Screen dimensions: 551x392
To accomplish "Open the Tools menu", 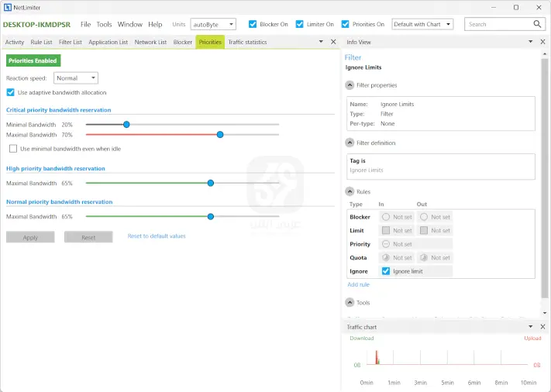I will click(104, 24).
